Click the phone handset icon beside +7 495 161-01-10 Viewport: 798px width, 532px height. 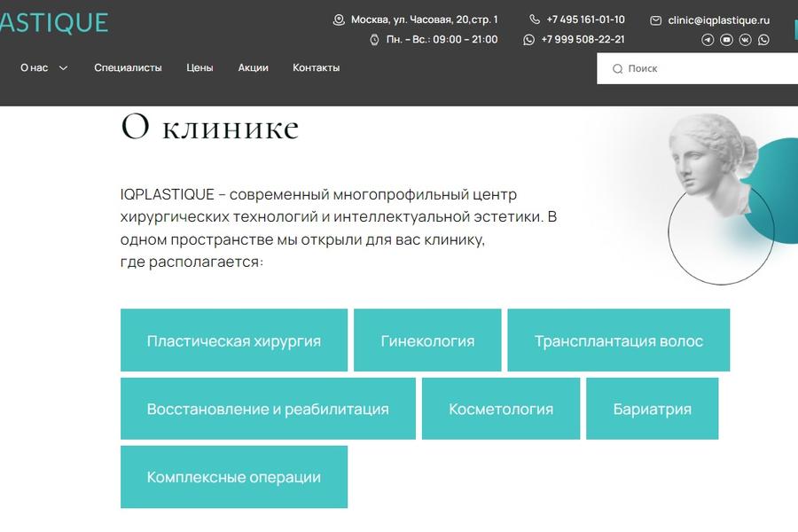(x=534, y=19)
